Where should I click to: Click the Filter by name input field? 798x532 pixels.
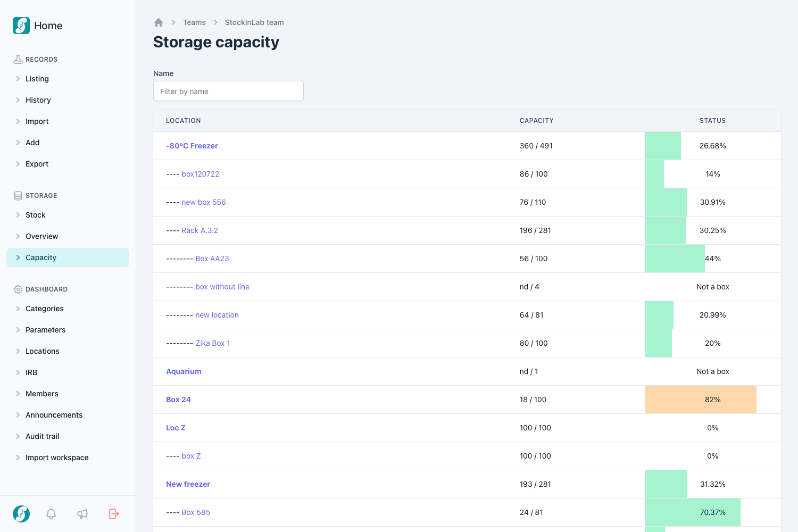pyautogui.click(x=228, y=91)
